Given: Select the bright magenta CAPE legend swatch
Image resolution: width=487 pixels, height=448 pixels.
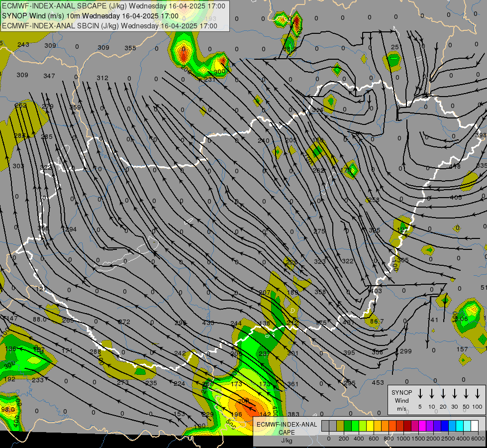Looking at the screenshot, I should [422, 426].
